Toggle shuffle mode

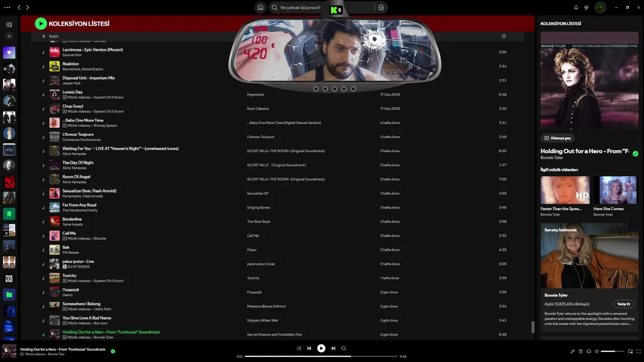point(299,348)
